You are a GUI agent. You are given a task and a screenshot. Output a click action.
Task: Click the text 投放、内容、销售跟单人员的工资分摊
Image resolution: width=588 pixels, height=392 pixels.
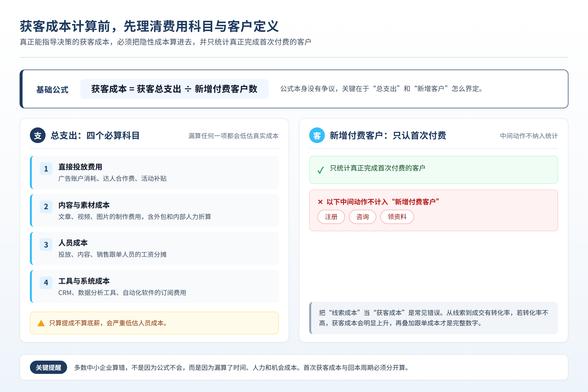click(112, 255)
